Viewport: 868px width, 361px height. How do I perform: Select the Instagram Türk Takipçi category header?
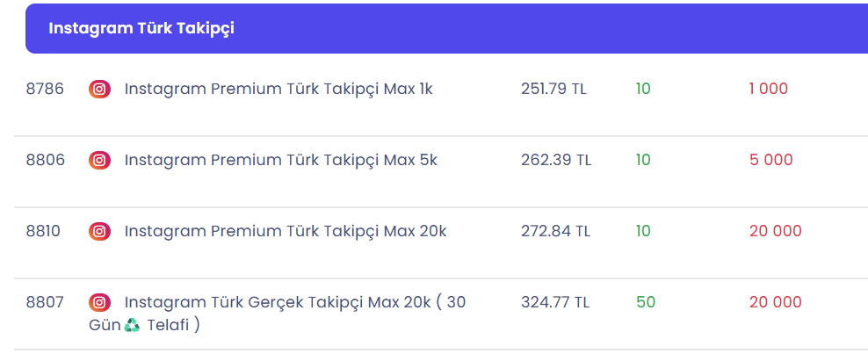pyautogui.click(x=446, y=29)
